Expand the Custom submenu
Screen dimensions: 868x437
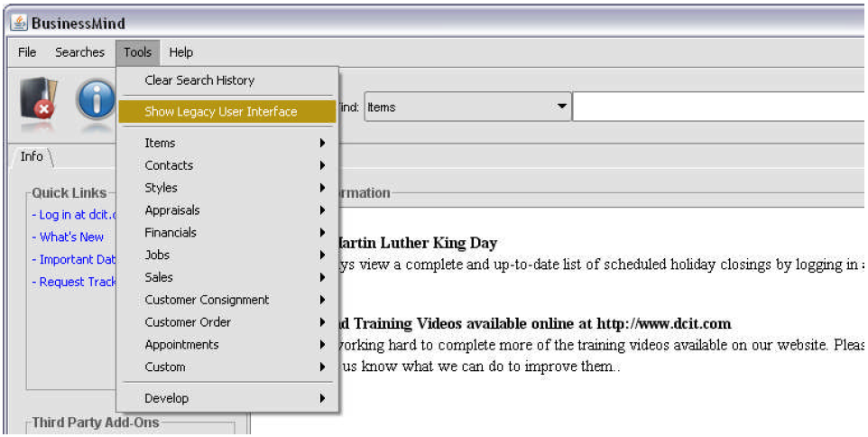227,367
